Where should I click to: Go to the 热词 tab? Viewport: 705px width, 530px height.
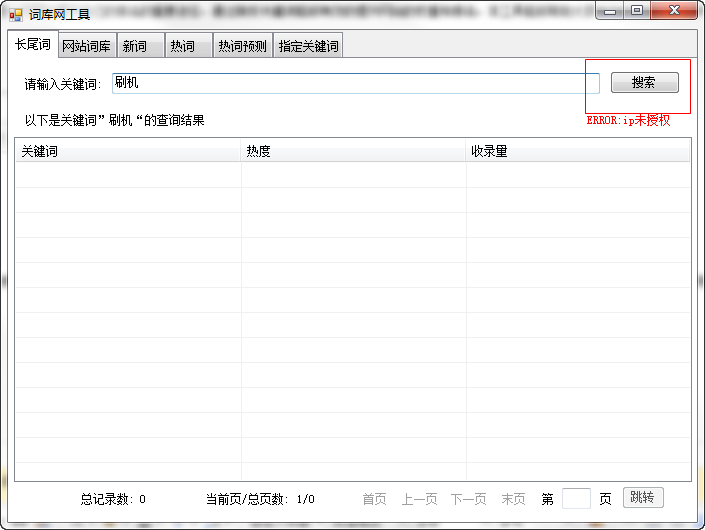point(188,45)
